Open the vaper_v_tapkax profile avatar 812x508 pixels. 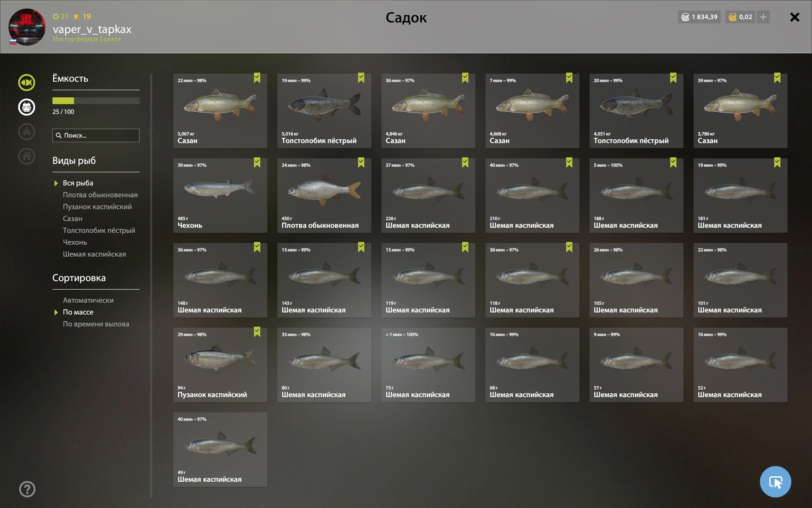[27, 27]
